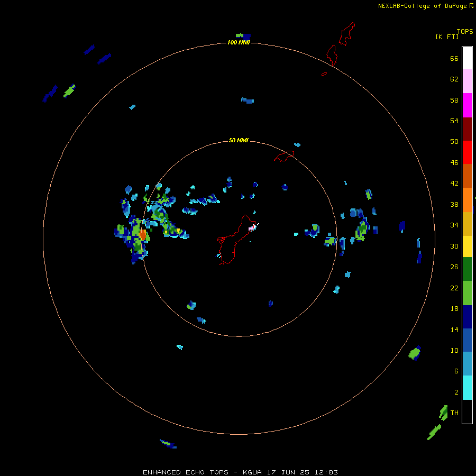
Task: Click the light pink 62 kft legend swatch
Action: click(467, 81)
